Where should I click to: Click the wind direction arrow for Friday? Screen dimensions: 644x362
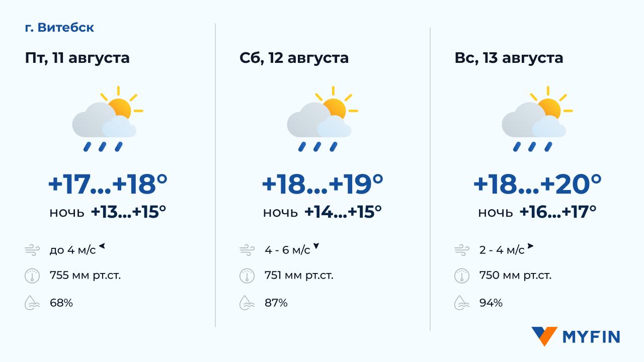tap(102, 246)
